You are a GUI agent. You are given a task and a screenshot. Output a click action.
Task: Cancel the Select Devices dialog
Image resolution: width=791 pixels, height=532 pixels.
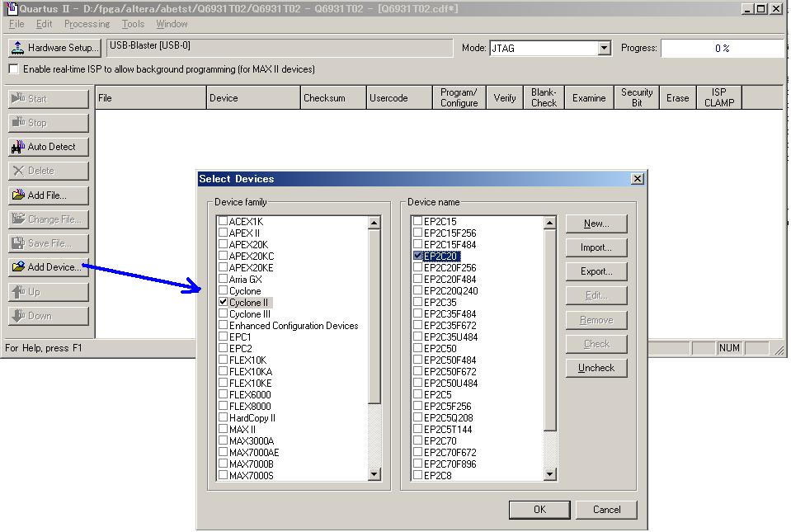tap(606, 509)
